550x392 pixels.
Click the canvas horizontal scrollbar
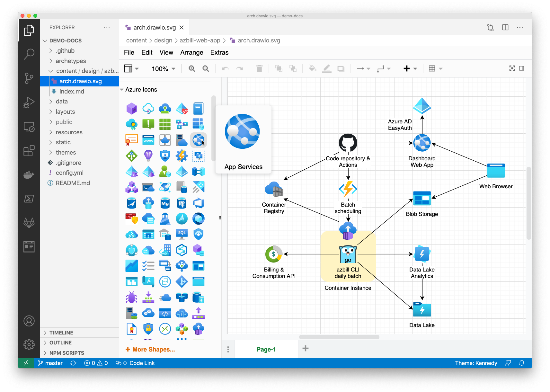coord(339,337)
